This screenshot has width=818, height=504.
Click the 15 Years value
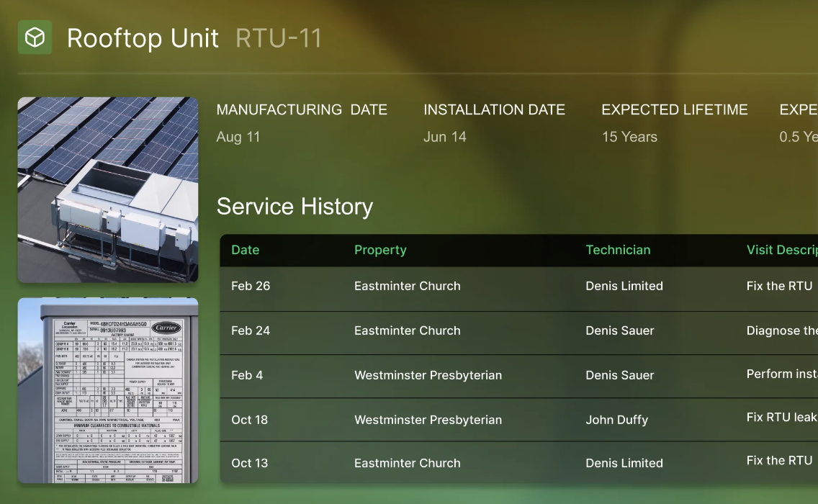coord(629,137)
